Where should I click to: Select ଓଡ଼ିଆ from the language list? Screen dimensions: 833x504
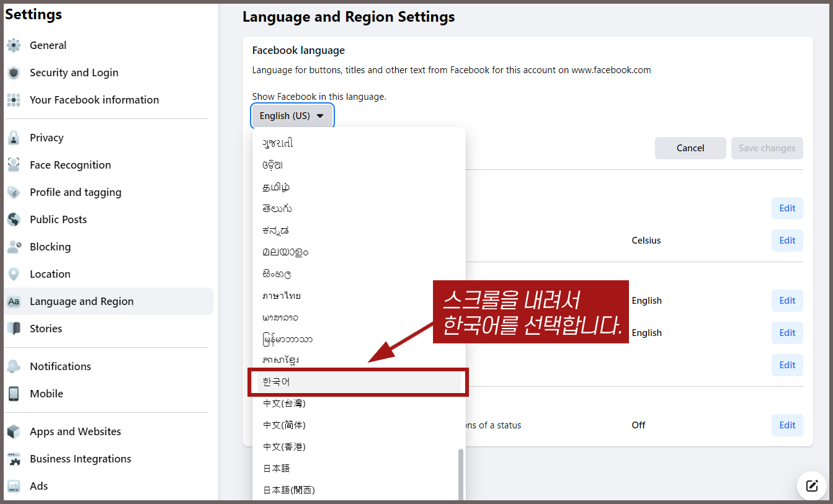click(x=357, y=165)
